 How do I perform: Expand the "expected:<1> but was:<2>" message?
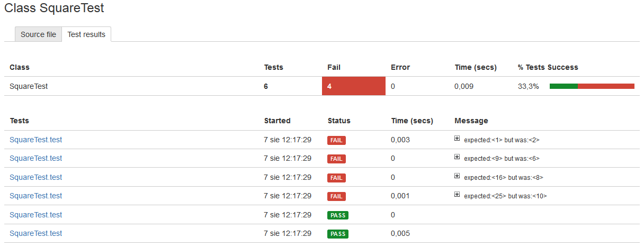(x=457, y=139)
